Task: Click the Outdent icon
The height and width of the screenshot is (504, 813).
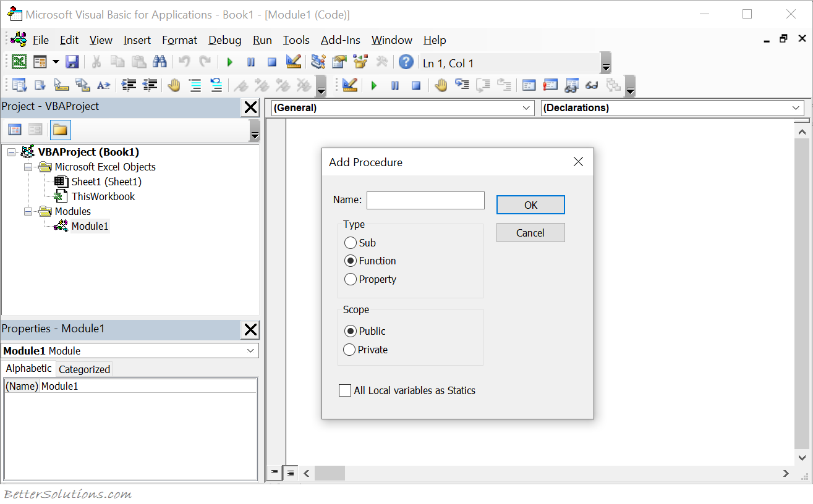Action: pyautogui.click(x=150, y=85)
